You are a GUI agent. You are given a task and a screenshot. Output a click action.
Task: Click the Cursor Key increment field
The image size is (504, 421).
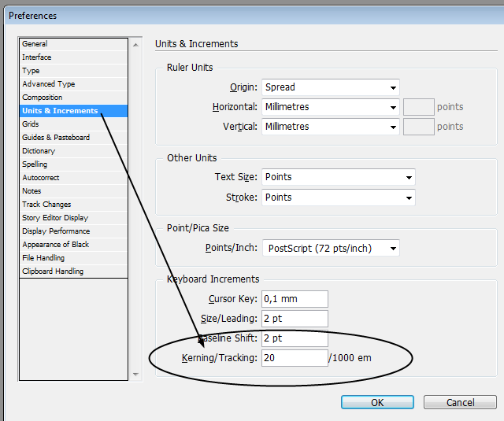coord(295,299)
